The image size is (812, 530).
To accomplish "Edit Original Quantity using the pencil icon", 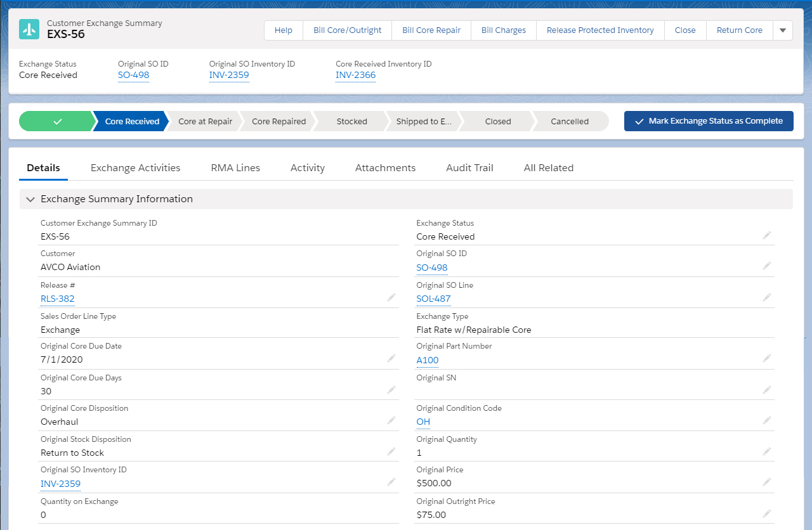I will click(x=766, y=451).
